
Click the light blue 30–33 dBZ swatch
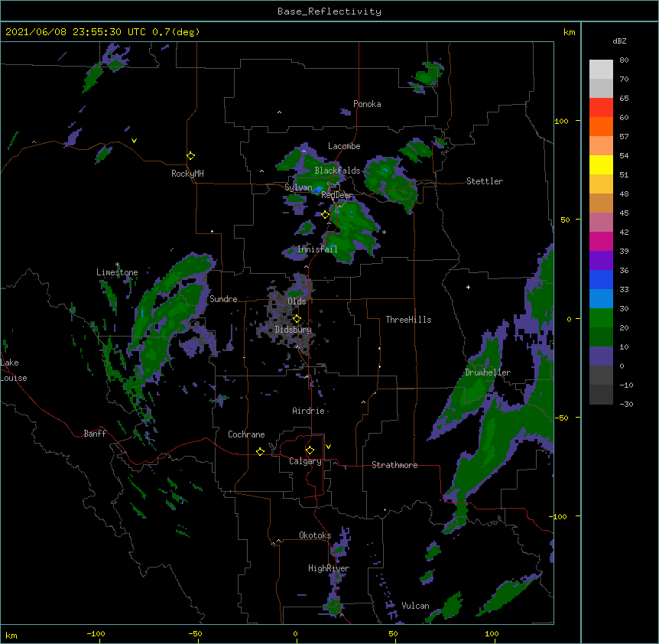(601, 298)
